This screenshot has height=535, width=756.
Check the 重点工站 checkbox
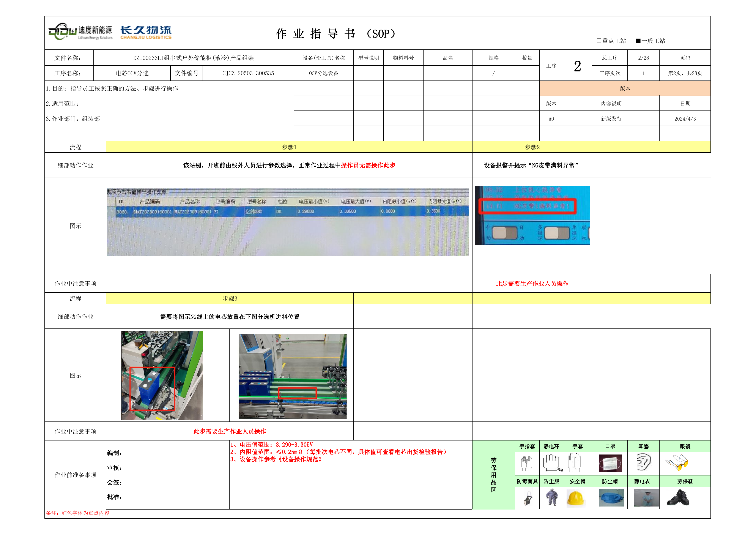coord(599,41)
